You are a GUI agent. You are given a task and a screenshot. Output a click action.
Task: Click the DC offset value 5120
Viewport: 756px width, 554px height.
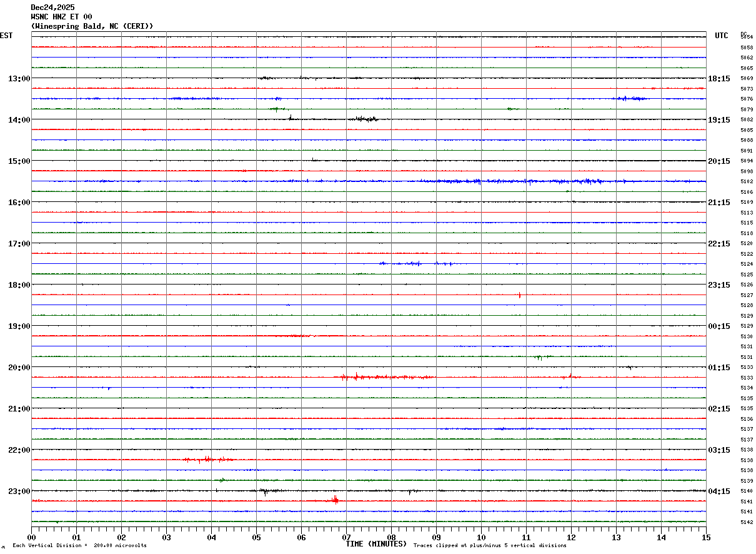[x=747, y=244]
